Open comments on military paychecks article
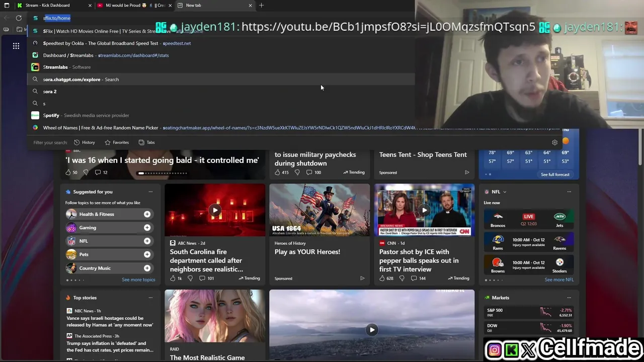 pos(313,172)
